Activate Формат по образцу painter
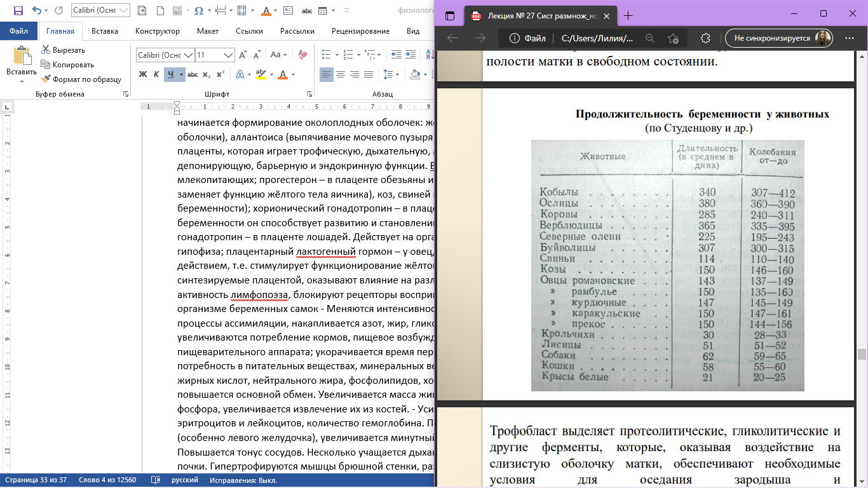 pos(81,79)
